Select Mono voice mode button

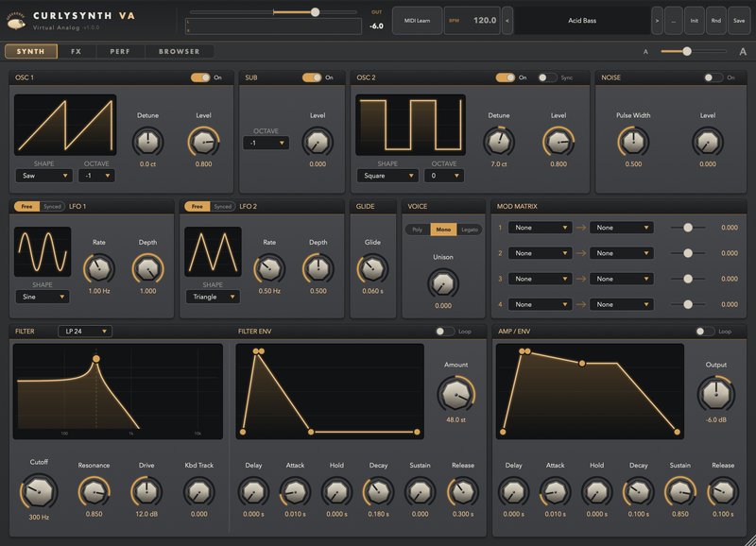click(x=443, y=230)
